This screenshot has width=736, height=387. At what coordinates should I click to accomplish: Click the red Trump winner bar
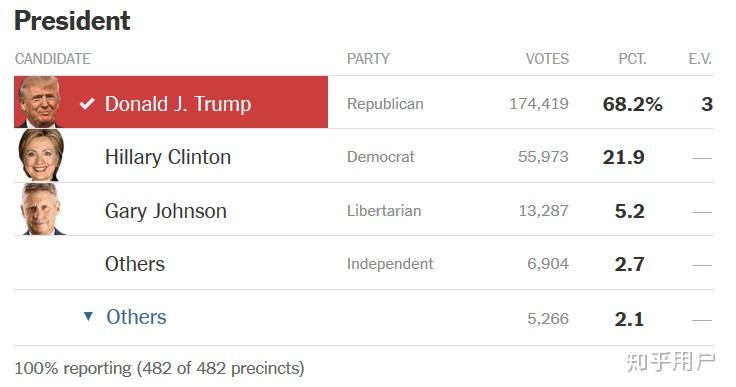[x=171, y=102]
